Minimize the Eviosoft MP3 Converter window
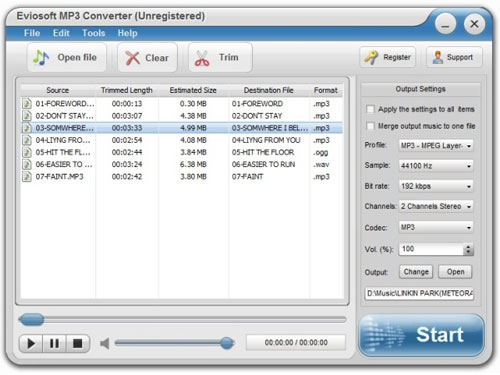 (x=445, y=24)
